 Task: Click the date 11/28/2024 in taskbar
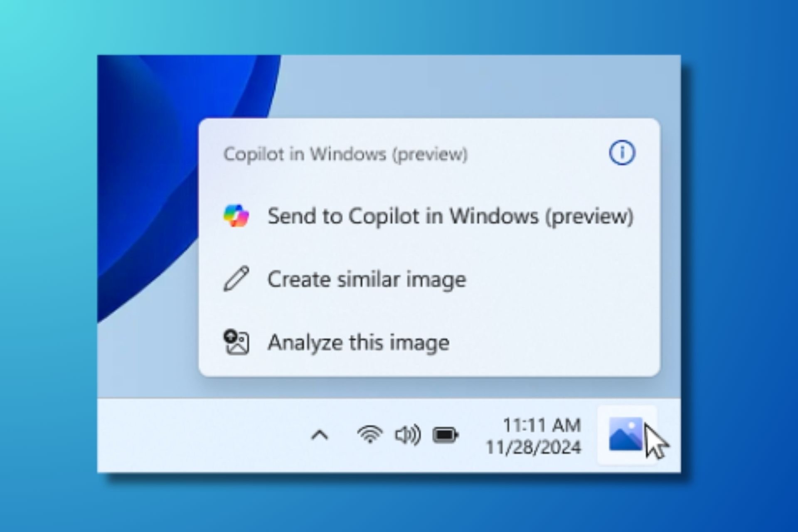[x=534, y=448]
